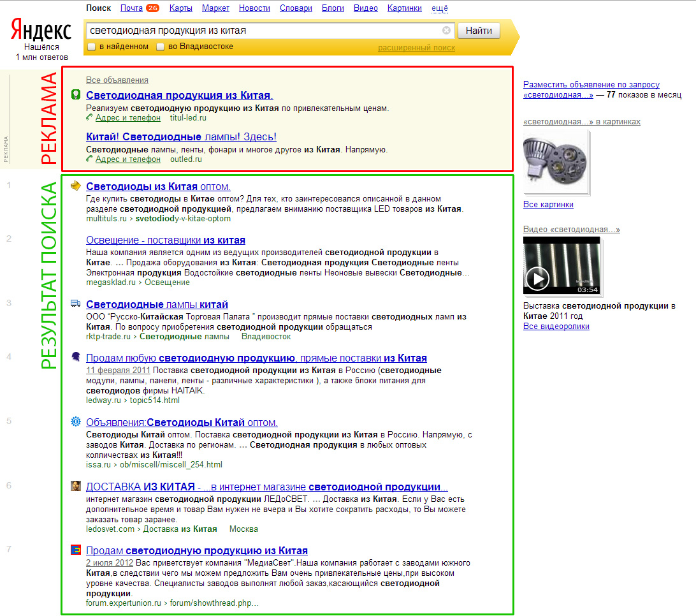The image size is (696, 616).
Task: Click megasklad.ru green URL
Action: coord(110,282)
